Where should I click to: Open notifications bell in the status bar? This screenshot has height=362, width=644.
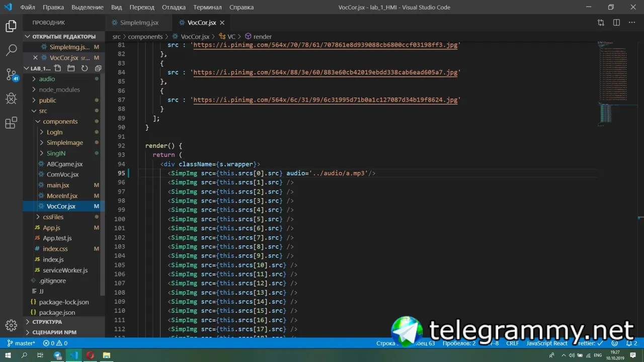pyautogui.click(x=631, y=343)
